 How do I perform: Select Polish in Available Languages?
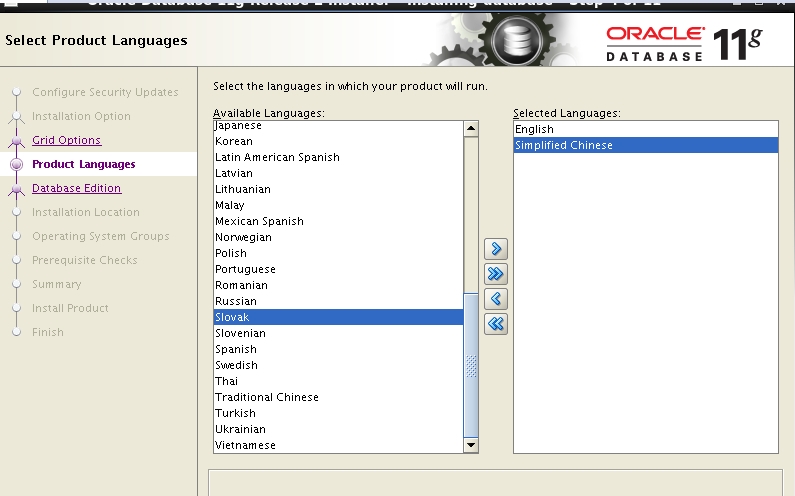pyautogui.click(x=338, y=253)
